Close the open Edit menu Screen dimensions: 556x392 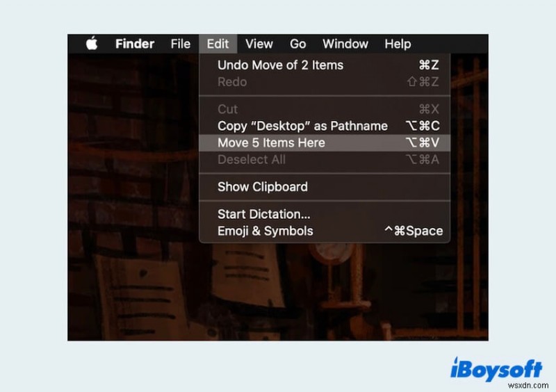pyautogui.click(x=218, y=44)
